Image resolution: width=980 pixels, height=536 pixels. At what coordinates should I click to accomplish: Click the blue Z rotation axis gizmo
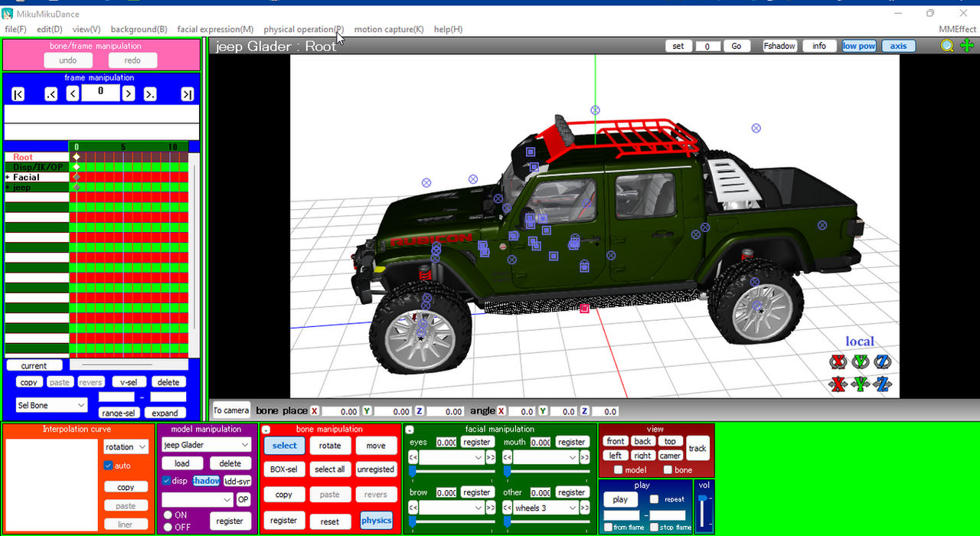coord(883,361)
